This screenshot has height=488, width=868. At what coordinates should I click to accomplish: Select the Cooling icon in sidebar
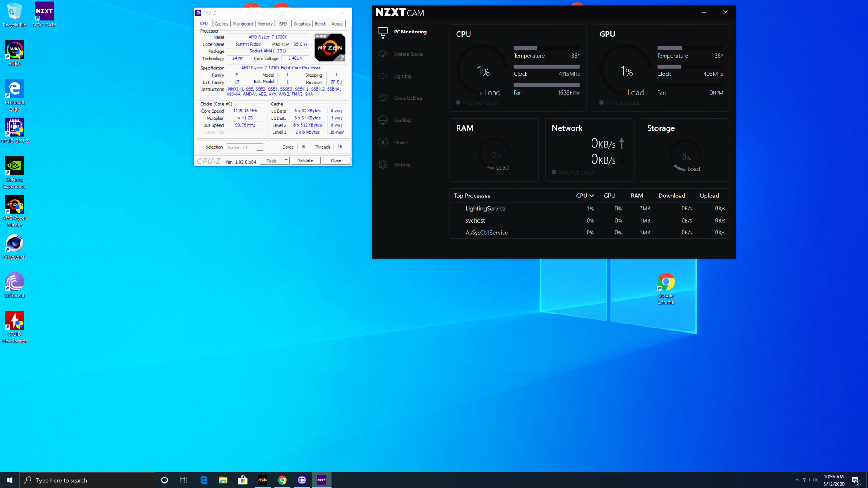click(383, 120)
